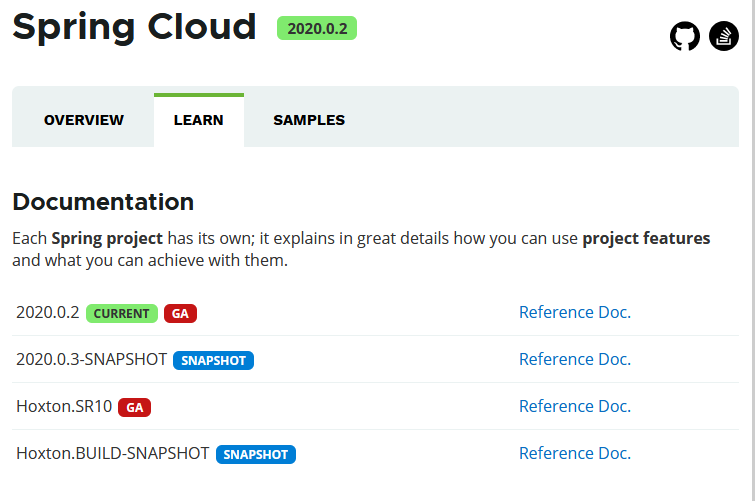
Task: Click the "2020.0.2" version text in the list
Action: pyautogui.click(x=47, y=313)
